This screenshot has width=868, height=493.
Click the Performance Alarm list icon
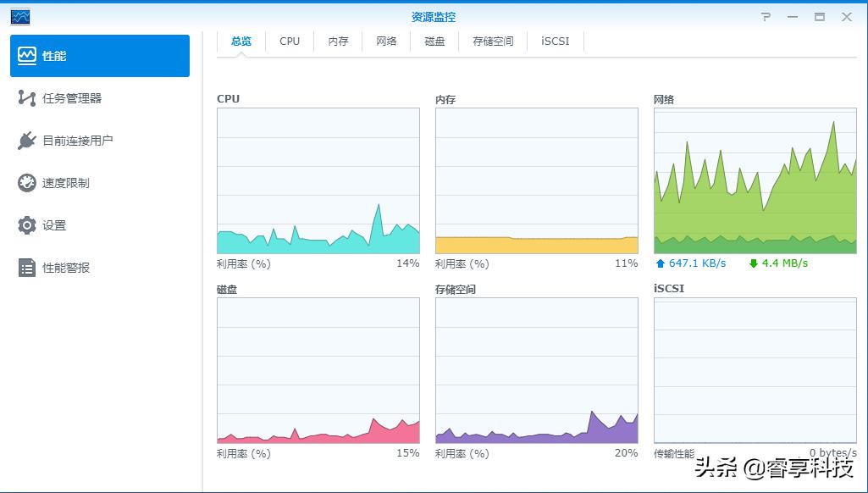point(29,268)
